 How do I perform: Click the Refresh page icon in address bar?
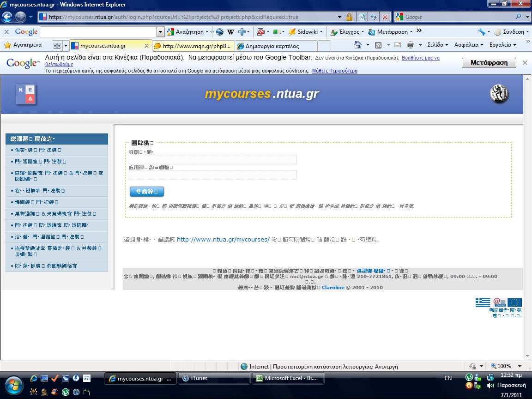tap(373, 17)
